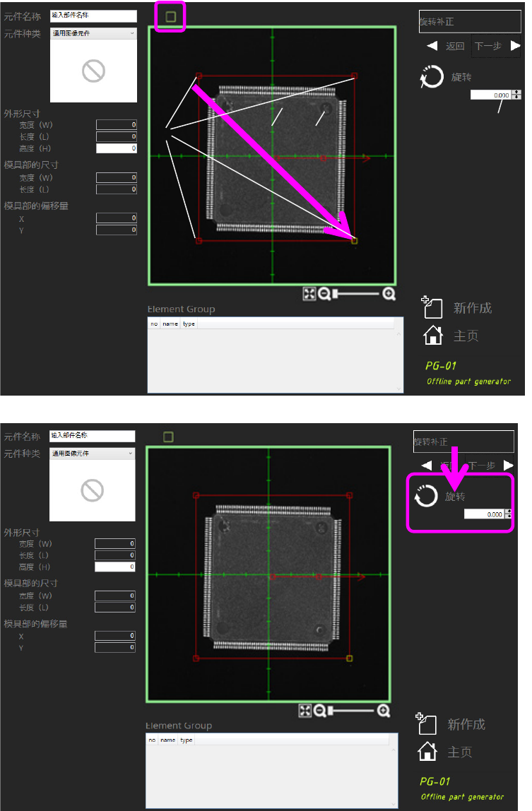Click the zoom slider under the lower image
Image resolution: width=532 pixels, height=811 pixels.
pos(351,711)
